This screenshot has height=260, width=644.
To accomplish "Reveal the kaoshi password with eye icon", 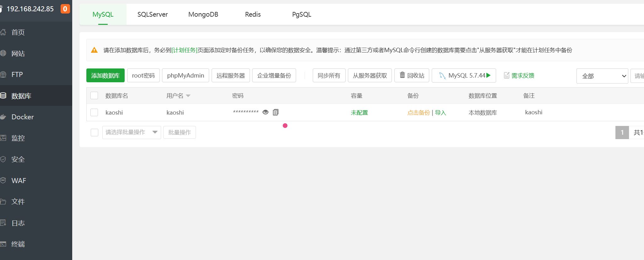I will pyautogui.click(x=265, y=112).
